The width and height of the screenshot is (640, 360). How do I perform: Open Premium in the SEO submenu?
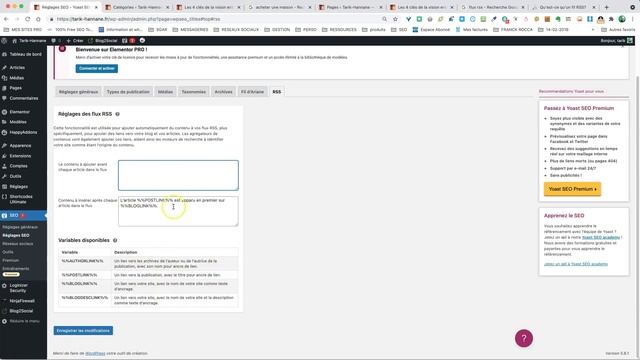pyautogui.click(x=11, y=260)
